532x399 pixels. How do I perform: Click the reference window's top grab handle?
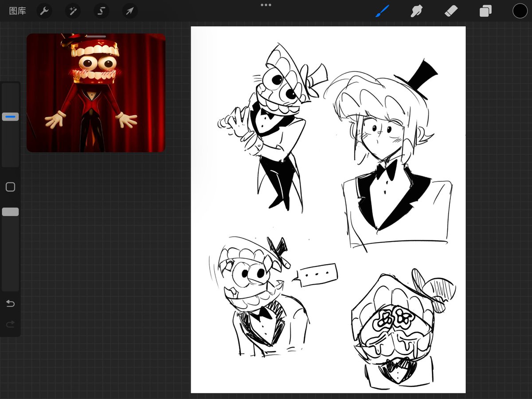(x=96, y=36)
